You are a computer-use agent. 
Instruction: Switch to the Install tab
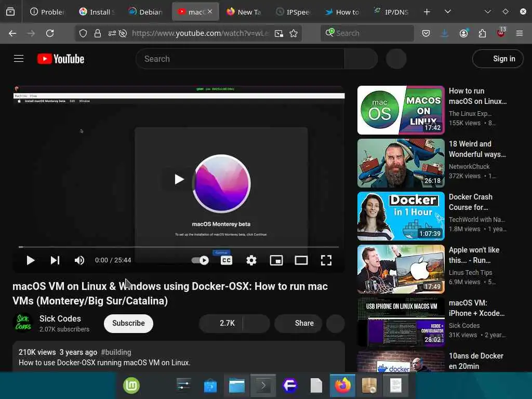(97, 12)
